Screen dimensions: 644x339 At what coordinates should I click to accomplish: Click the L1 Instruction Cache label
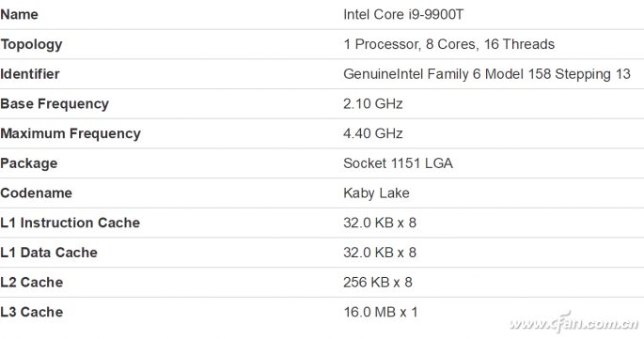pyautogui.click(x=71, y=223)
